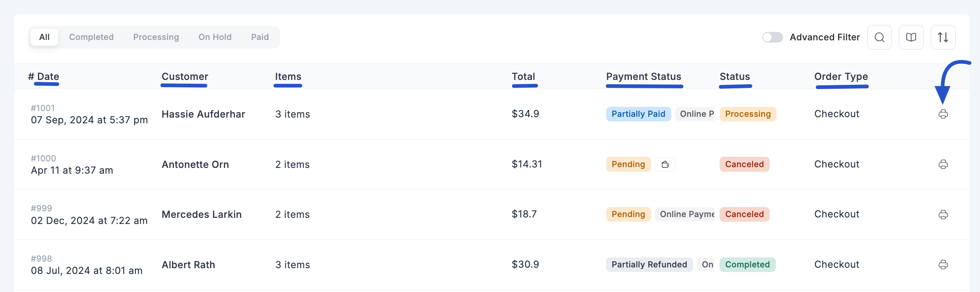Screen dimensions: 980x292
Task: Click the documentation book icon
Action: [911, 37]
